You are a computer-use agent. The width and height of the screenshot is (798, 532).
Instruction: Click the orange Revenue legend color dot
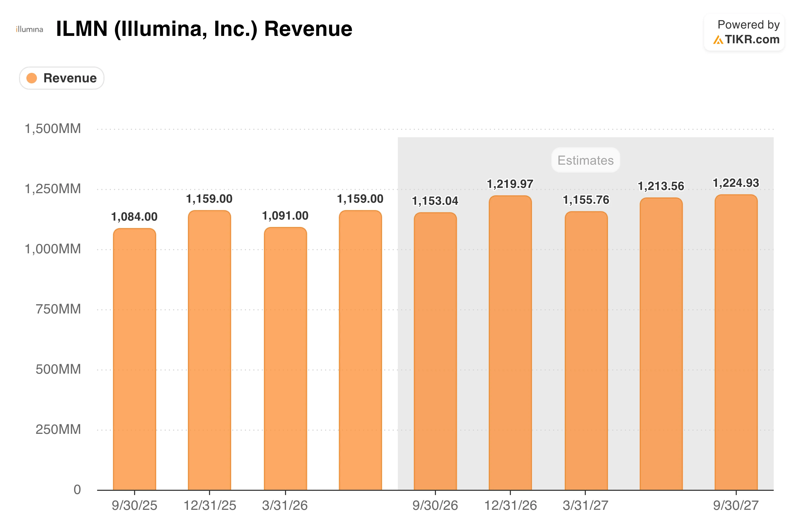32,78
